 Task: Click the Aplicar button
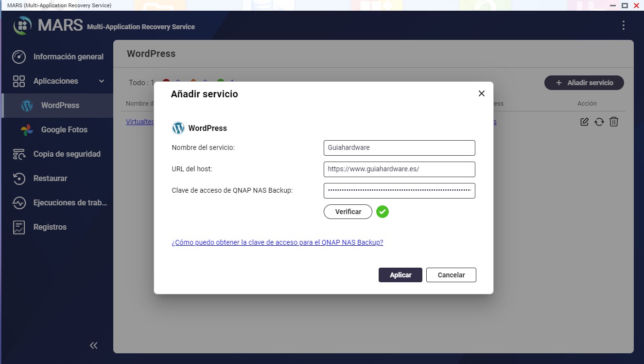click(400, 275)
